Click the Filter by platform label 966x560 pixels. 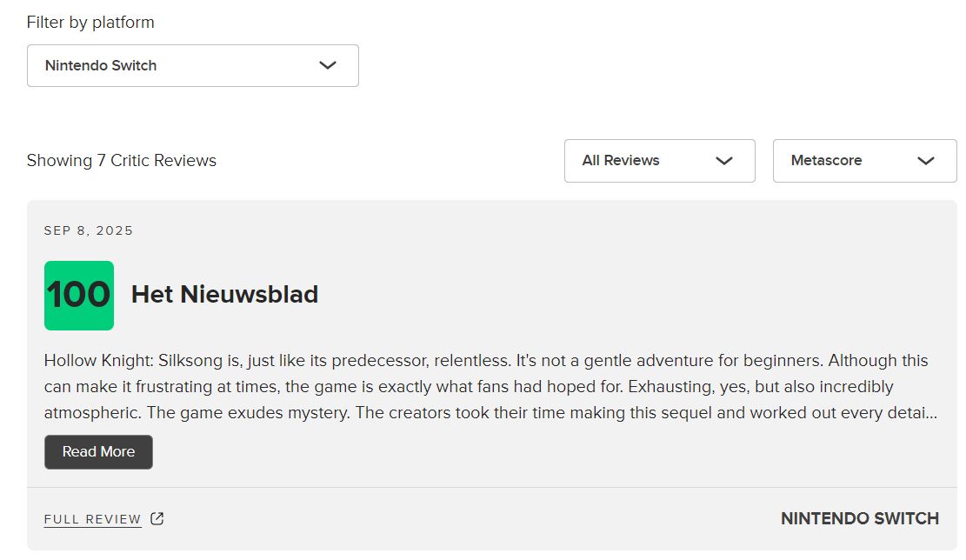(x=90, y=23)
